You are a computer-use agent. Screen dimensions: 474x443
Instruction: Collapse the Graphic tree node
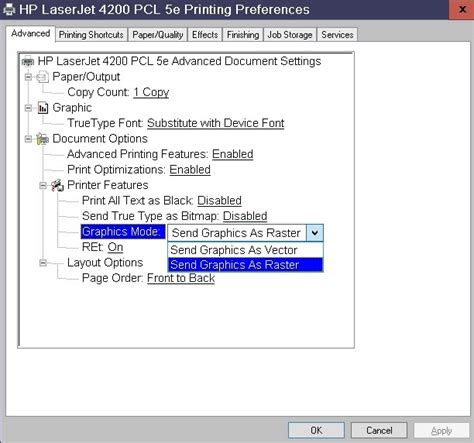pyautogui.click(x=28, y=108)
